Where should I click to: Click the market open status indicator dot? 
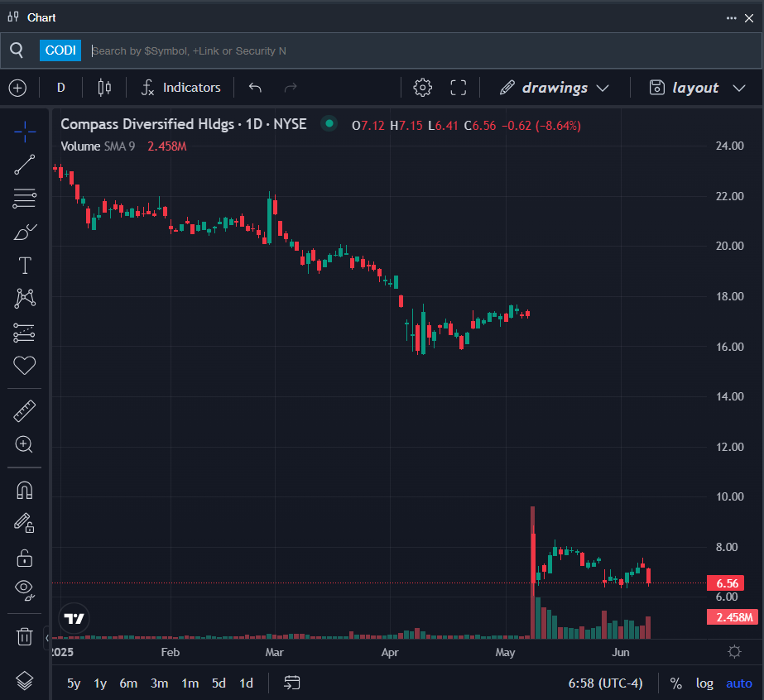tap(329, 124)
